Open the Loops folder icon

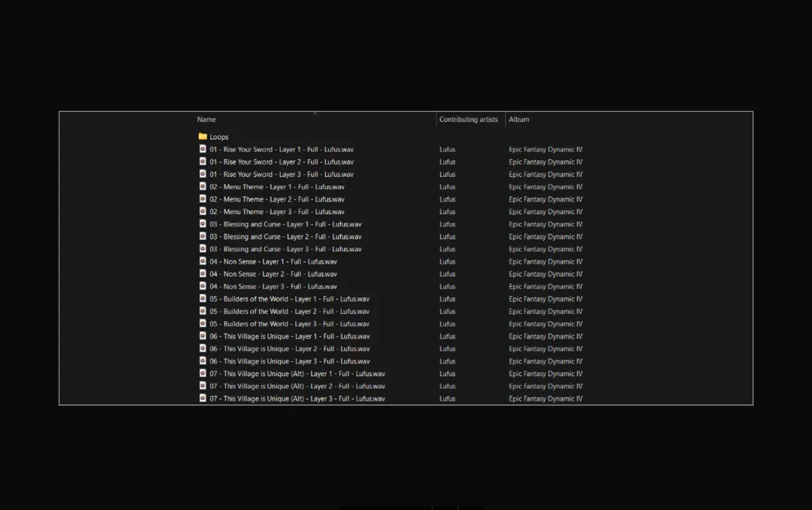tap(202, 136)
